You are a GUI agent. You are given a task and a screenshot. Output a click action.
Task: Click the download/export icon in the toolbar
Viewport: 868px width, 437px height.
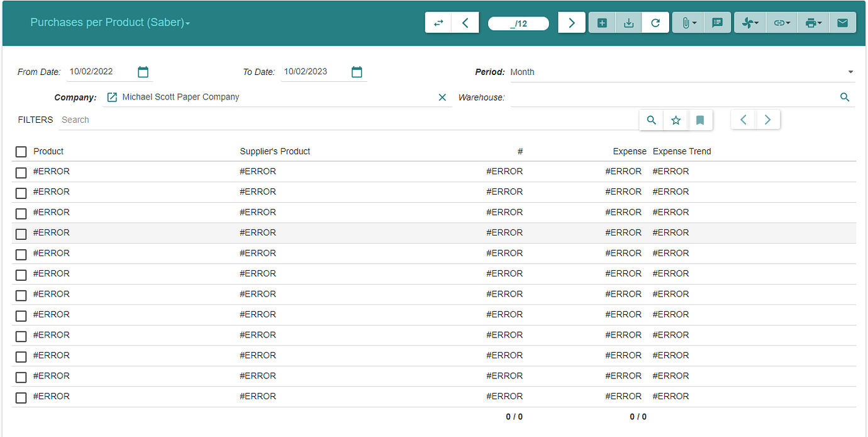(x=628, y=22)
